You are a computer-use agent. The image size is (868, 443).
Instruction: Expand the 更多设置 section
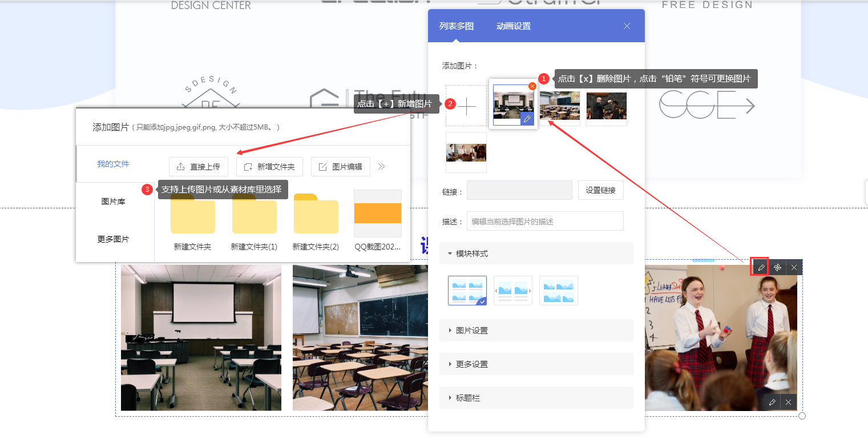pyautogui.click(x=536, y=364)
